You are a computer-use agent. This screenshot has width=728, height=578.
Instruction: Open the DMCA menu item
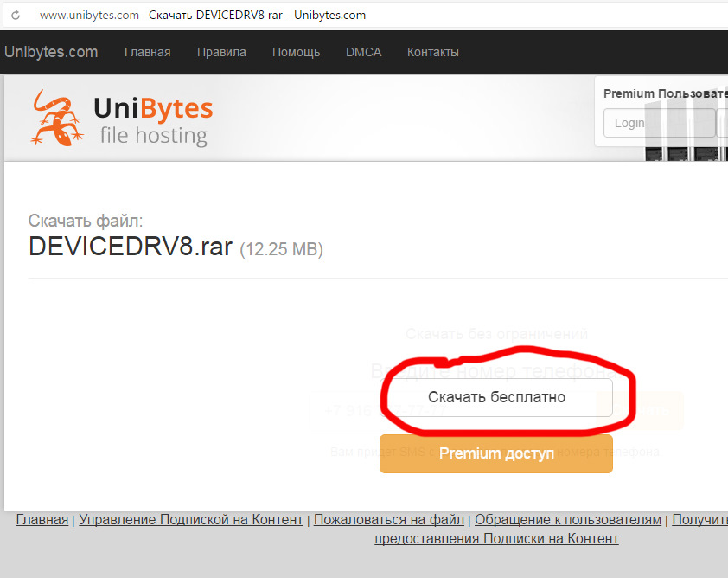(363, 52)
